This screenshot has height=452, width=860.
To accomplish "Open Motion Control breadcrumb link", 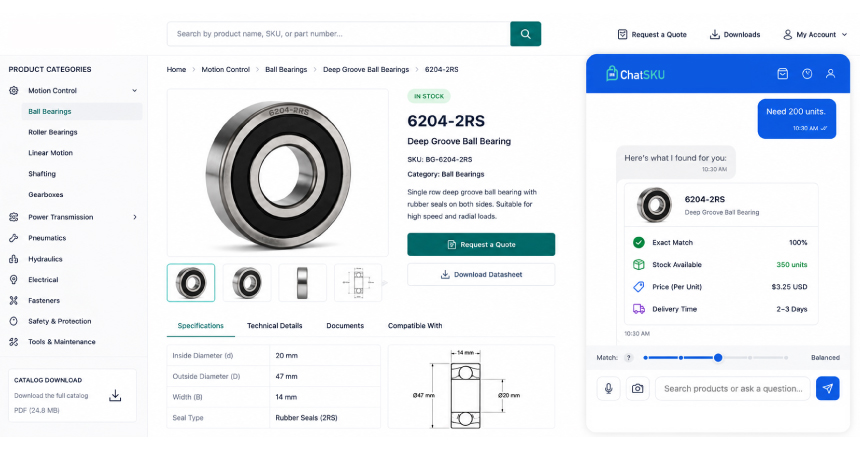I will point(225,70).
